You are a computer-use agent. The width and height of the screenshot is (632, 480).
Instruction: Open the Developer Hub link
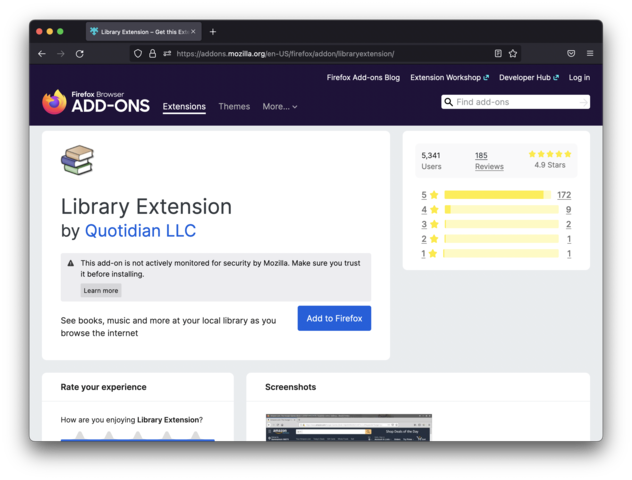click(529, 77)
